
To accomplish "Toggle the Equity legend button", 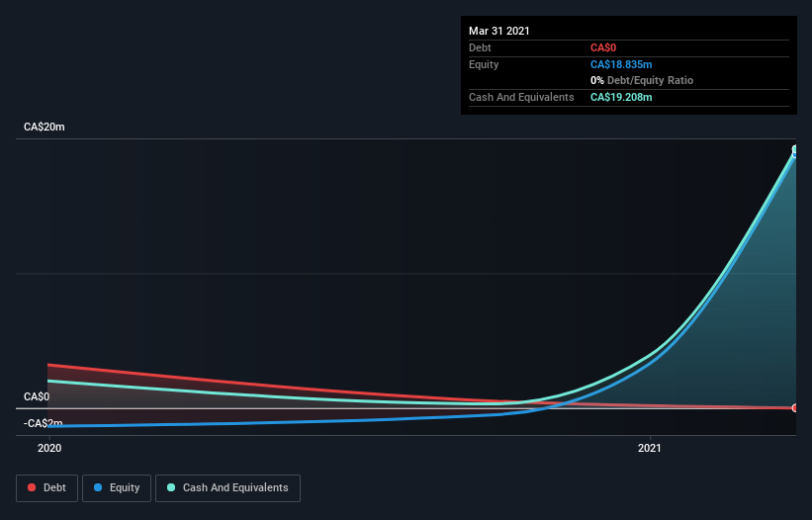I will tap(117, 488).
